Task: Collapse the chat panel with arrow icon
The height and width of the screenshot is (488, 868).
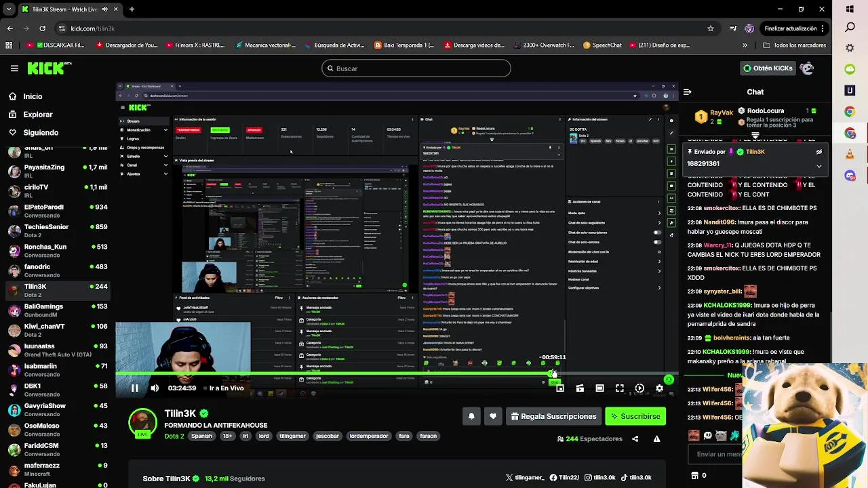Action: (687, 91)
